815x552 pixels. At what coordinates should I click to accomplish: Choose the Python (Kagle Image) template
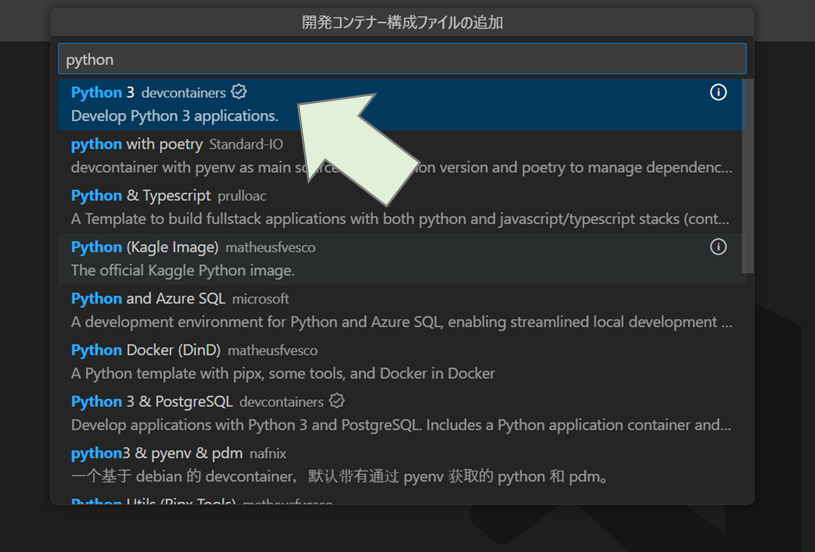pyautogui.click(x=402, y=258)
